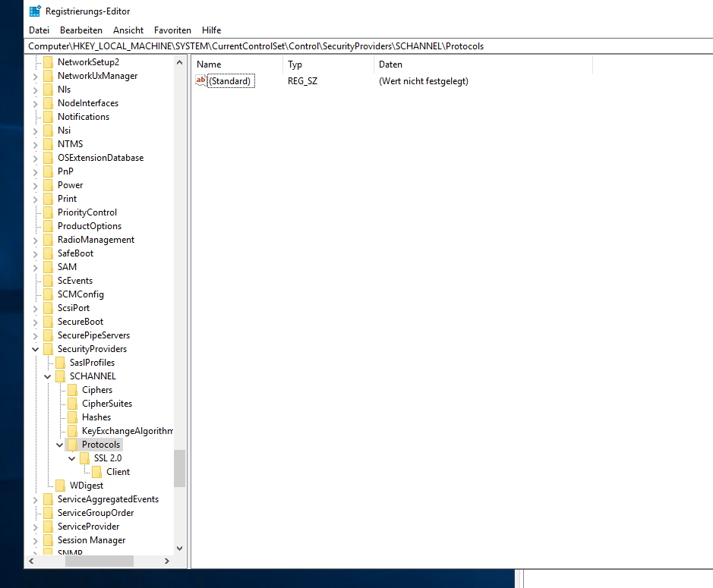Select the ScsiPort folder icon
This screenshot has width=713, height=588.
coord(48,307)
